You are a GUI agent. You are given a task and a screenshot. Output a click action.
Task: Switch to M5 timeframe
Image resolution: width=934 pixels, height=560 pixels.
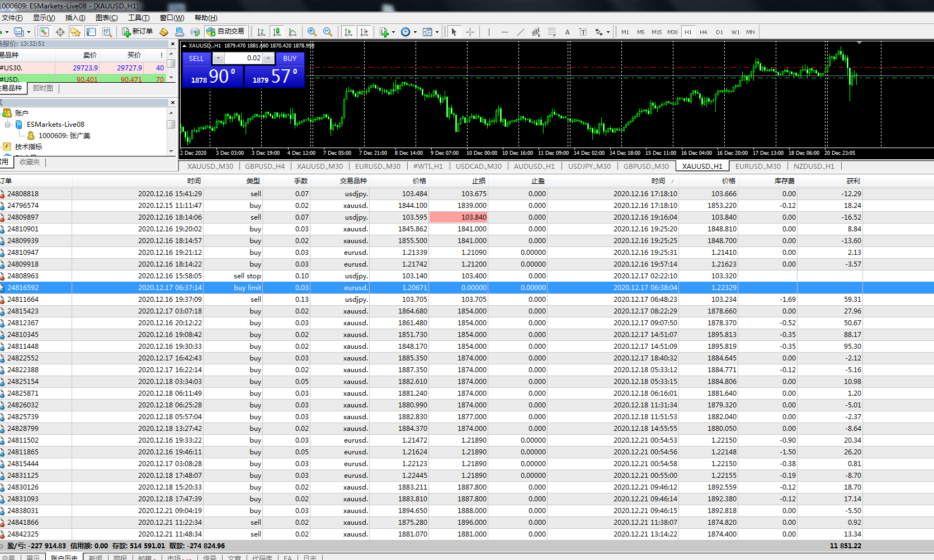click(x=641, y=32)
